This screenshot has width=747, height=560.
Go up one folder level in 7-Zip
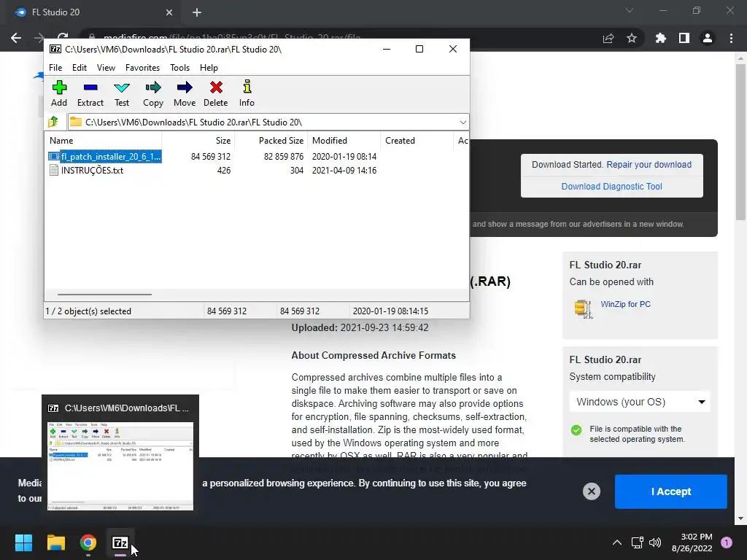[x=53, y=122]
